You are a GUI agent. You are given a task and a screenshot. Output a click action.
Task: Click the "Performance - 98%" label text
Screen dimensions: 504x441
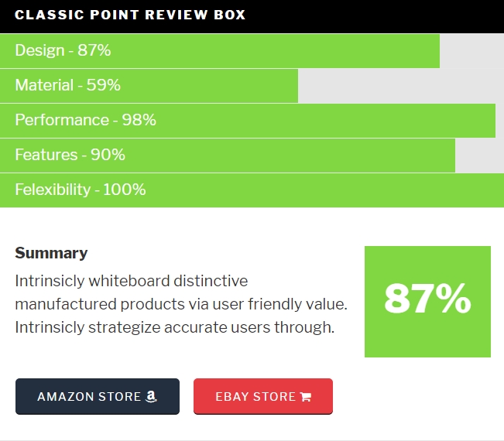tap(85, 120)
